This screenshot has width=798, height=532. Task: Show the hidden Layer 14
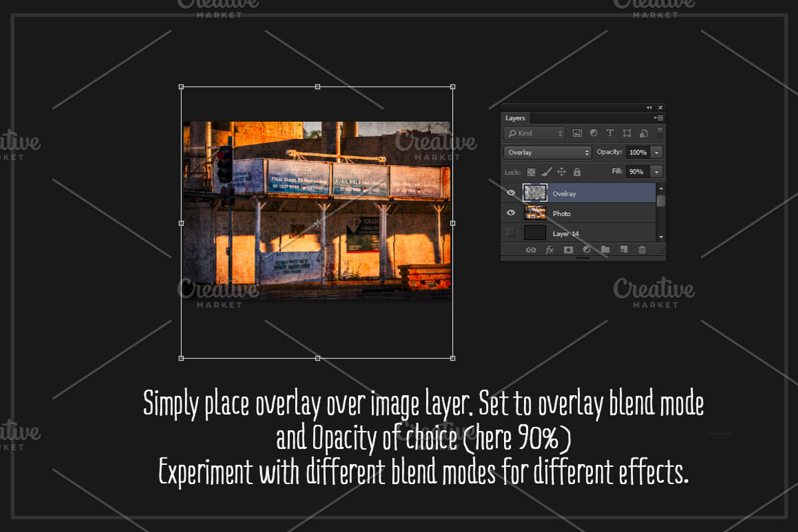pos(511,233)
